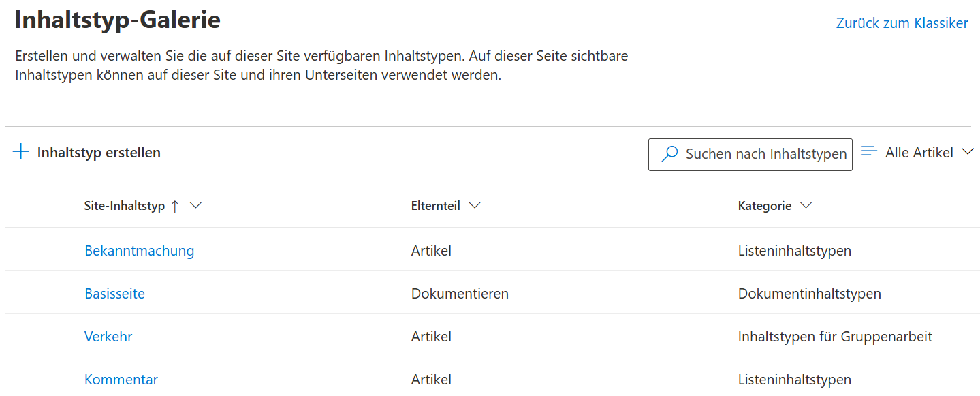Open the Basisseite content type

click(114, 294)
